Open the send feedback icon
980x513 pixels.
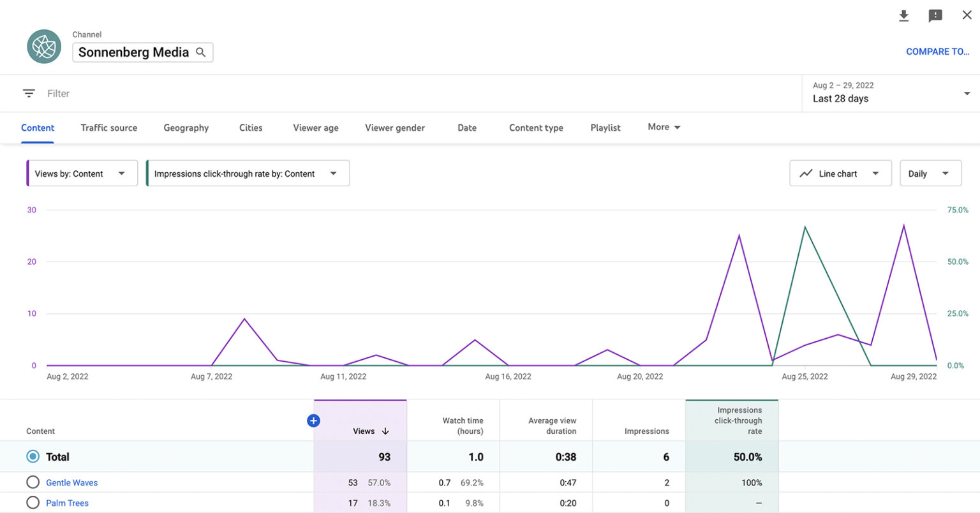(x=935, y=15)
